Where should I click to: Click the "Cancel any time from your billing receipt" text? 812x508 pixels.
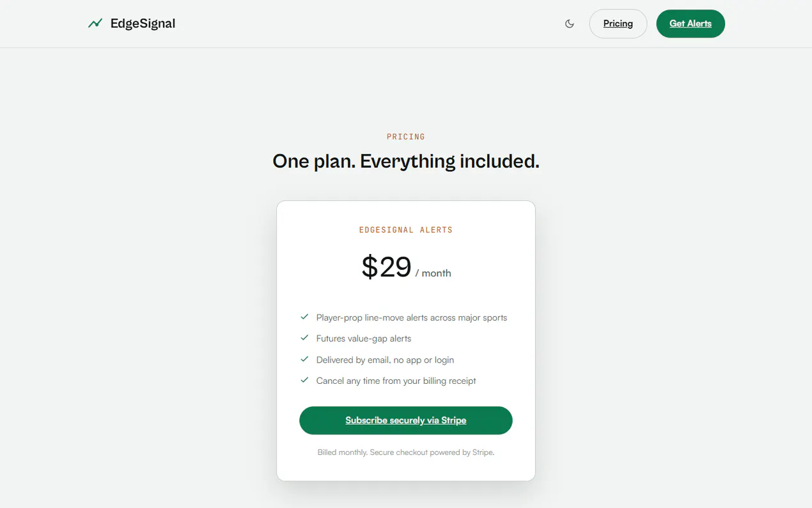click(396, 381)
